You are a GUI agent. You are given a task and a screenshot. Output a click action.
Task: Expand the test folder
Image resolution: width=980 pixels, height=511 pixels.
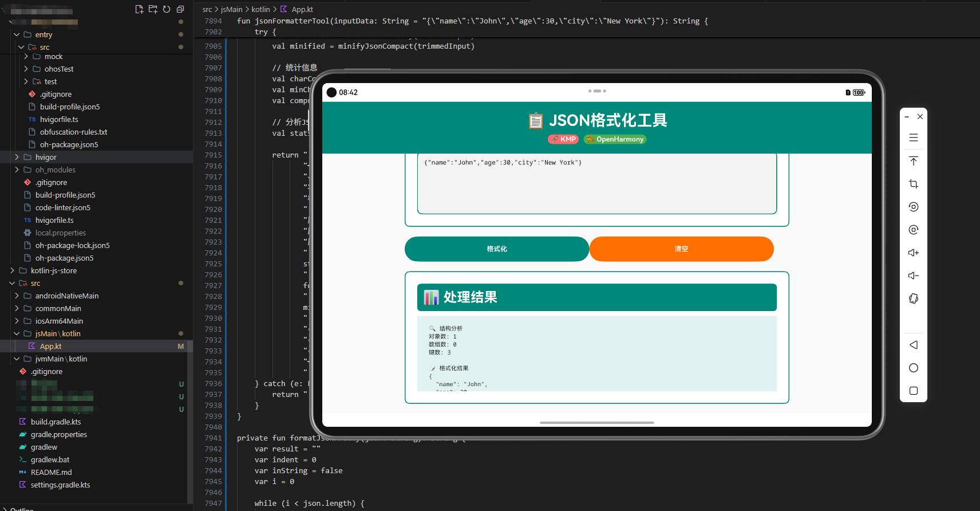point(26,81)
